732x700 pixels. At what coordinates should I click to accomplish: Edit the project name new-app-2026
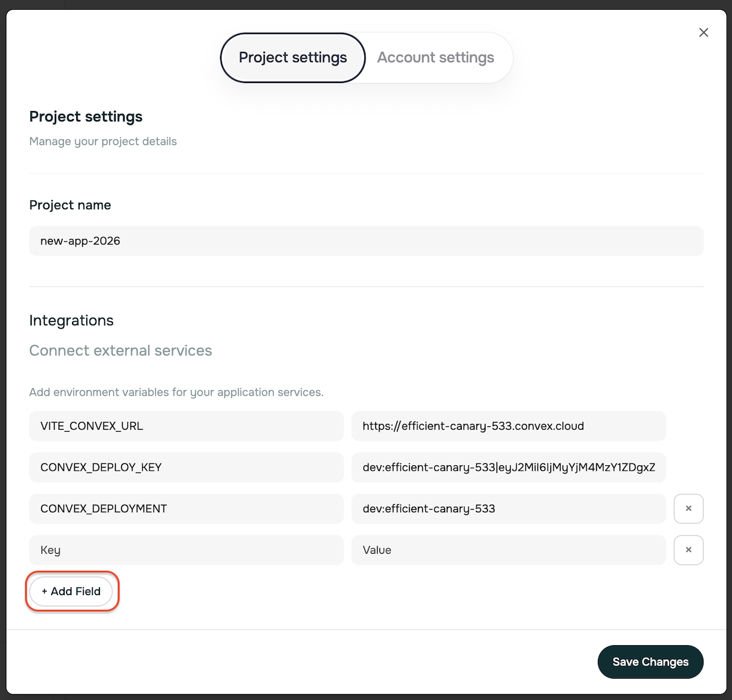click(366, 241)
